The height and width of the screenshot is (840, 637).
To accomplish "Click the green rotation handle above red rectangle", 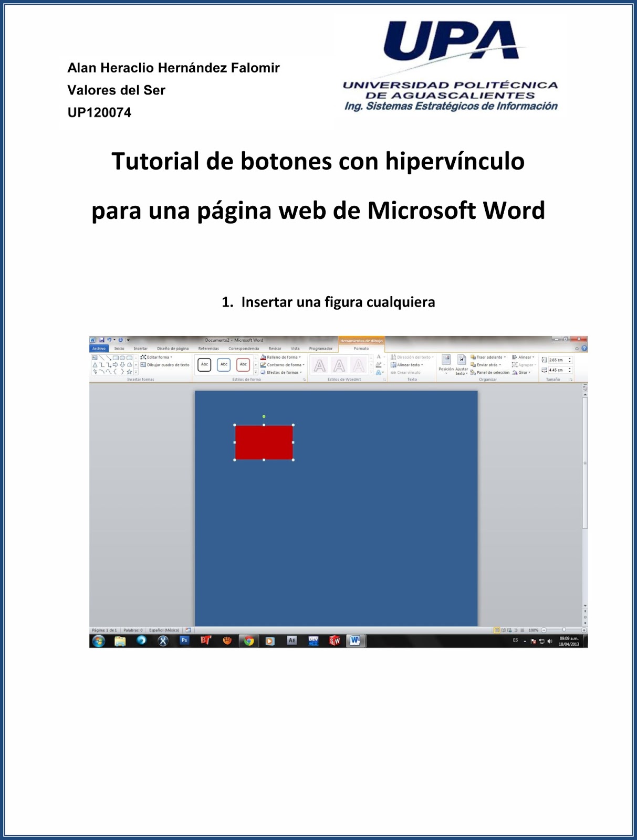I will [x=264, y=416].
